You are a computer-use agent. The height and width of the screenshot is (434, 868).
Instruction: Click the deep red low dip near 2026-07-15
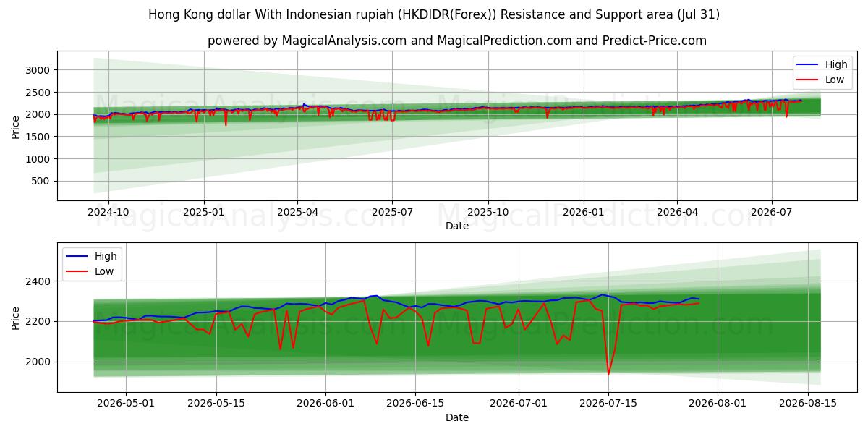coord(608,373)
